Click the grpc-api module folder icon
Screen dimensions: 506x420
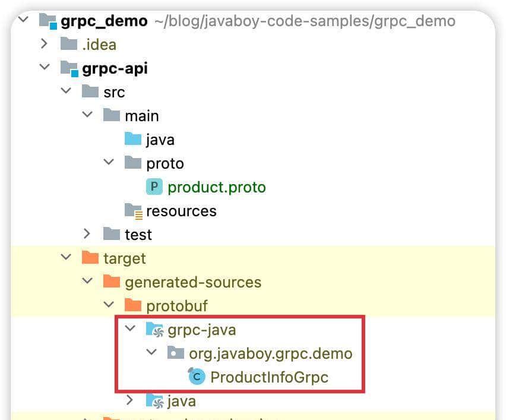click(69, 68)
